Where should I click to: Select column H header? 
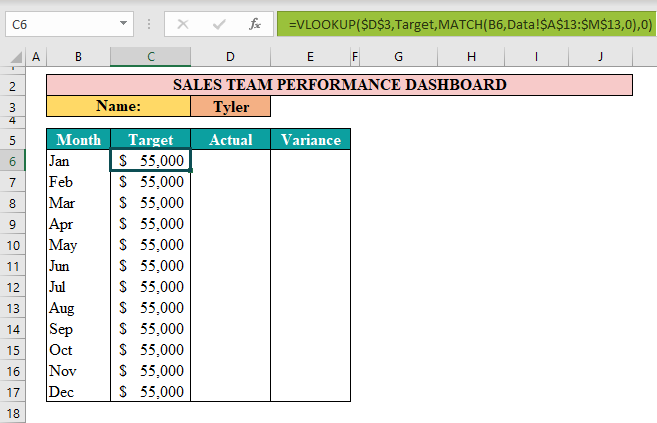(x=471, y=57)
